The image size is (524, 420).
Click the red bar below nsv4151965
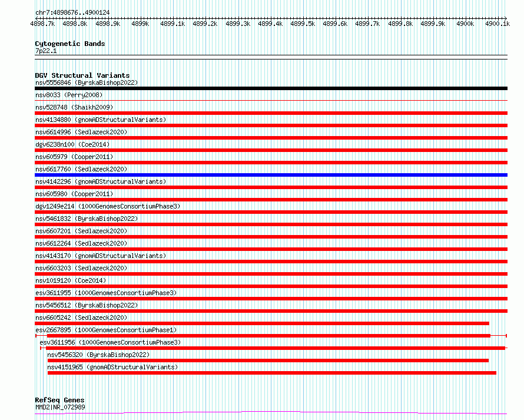[271, 373]
